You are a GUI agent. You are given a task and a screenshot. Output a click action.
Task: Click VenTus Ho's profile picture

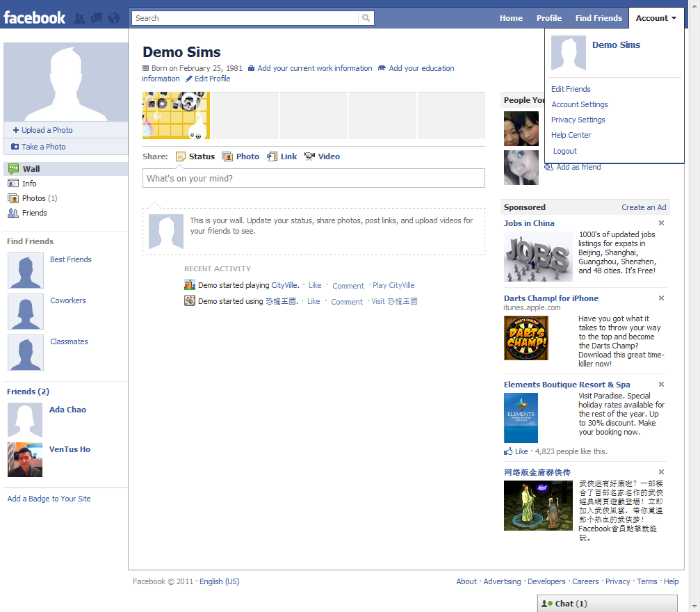coord(25,460)
